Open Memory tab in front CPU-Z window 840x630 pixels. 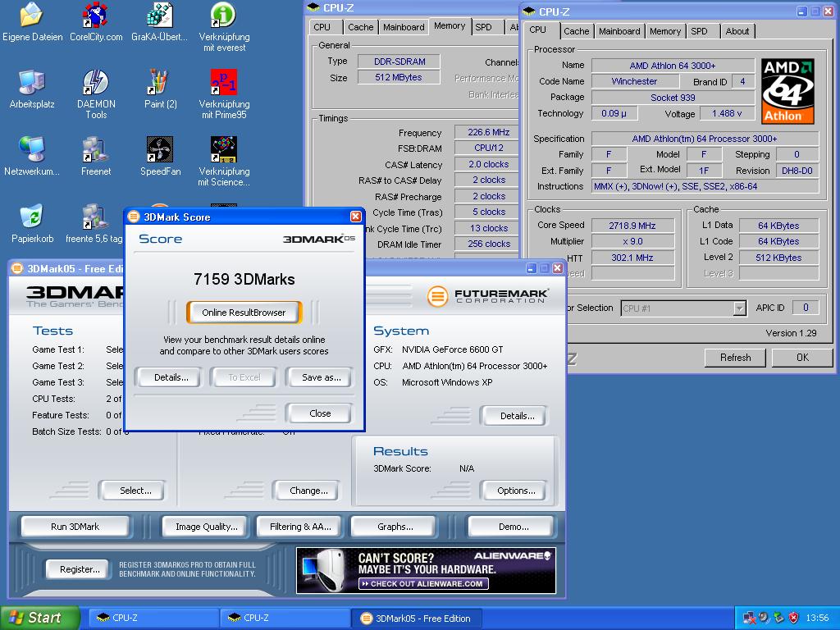[664, 31]
